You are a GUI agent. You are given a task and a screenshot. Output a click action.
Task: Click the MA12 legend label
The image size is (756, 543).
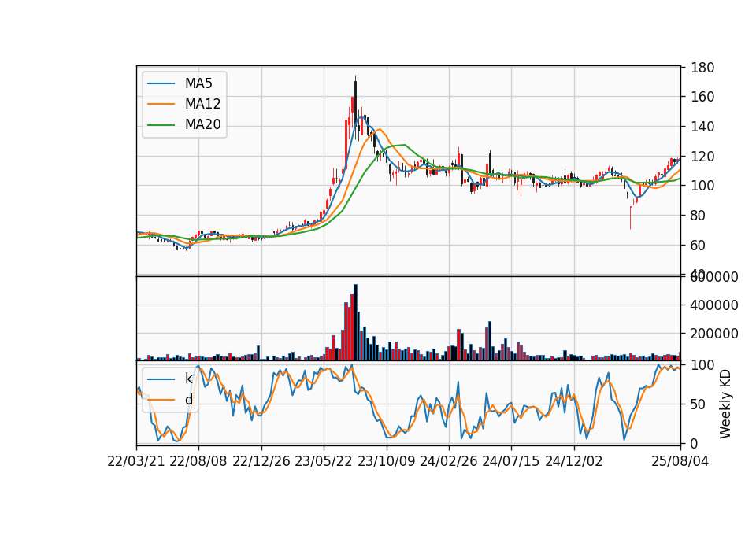pos(202,104)
